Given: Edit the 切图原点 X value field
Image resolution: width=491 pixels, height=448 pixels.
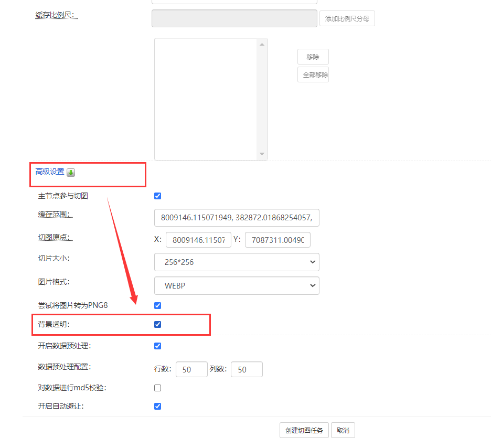Looking at the screenshot, I should pos(198,240).
